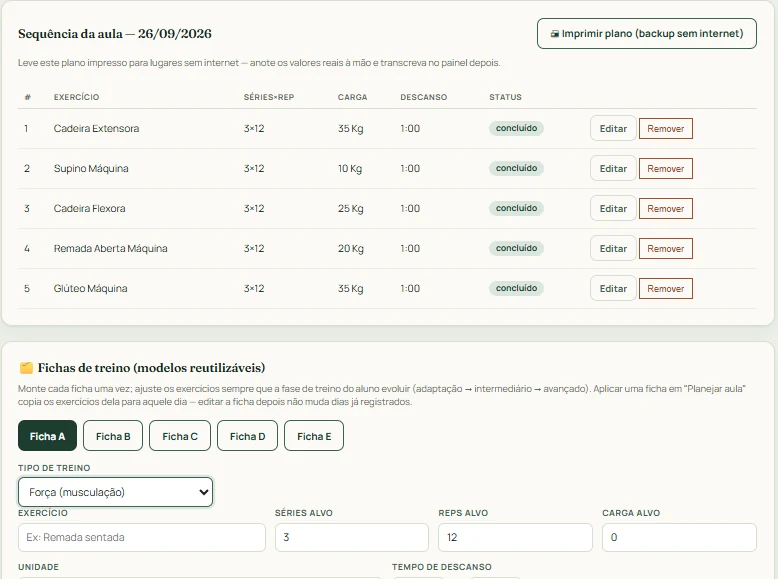Select the Ficha A tab

click(47, 436)
